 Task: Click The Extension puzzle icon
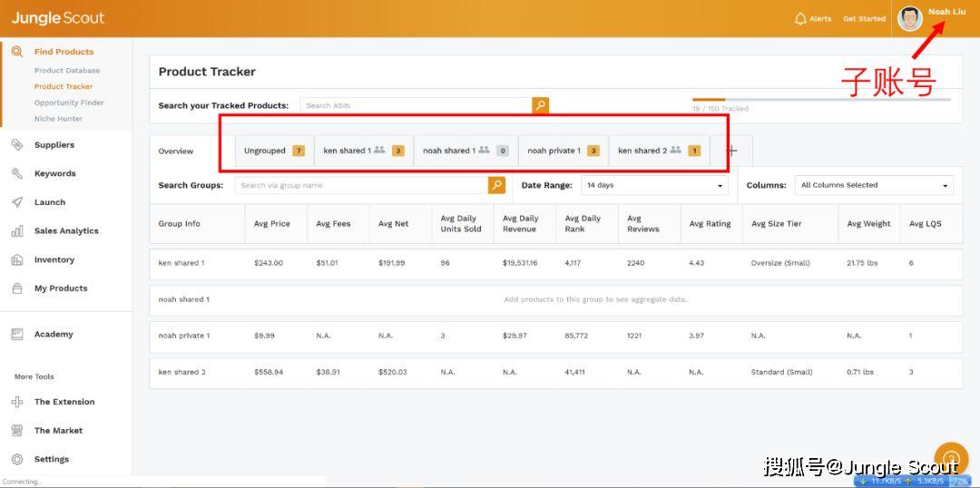(x=17, y=402)
